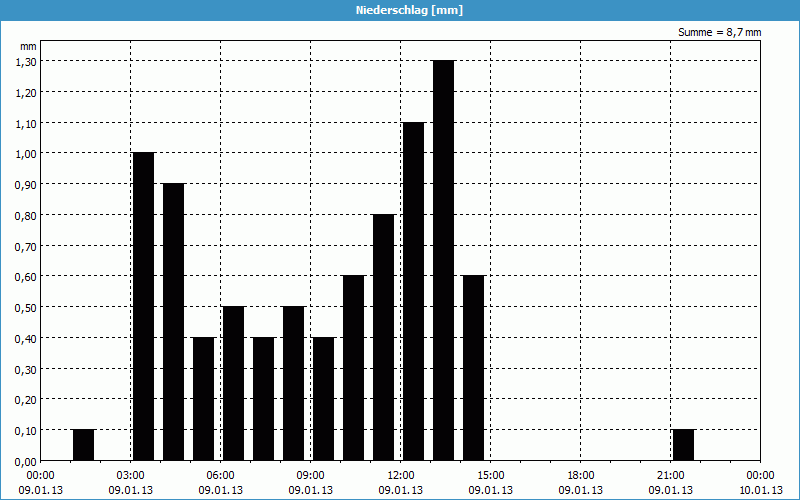Click the mm unit label above y-axis

tap(28, 46)
